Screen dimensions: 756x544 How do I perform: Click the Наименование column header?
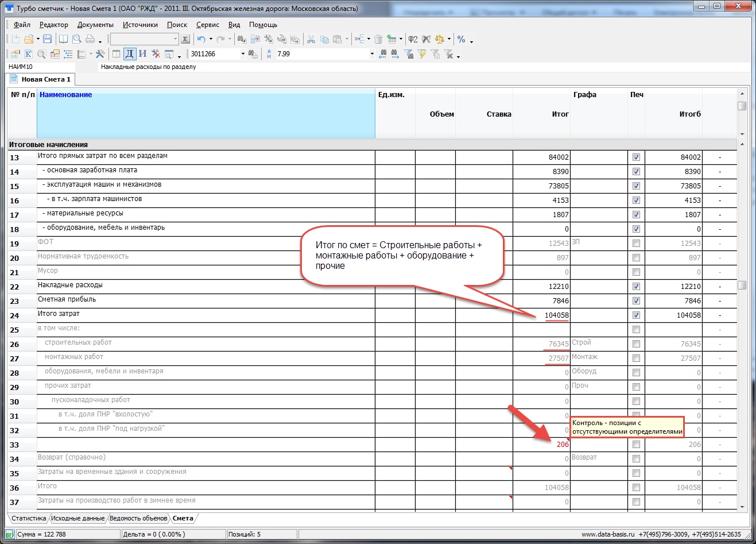pos(206,113)
